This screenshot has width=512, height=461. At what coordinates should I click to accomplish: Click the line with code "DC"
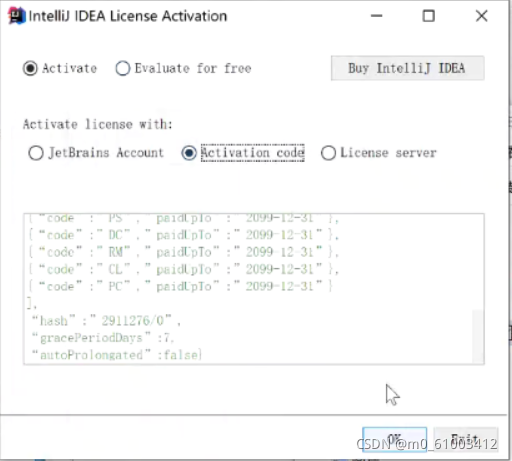184,235
